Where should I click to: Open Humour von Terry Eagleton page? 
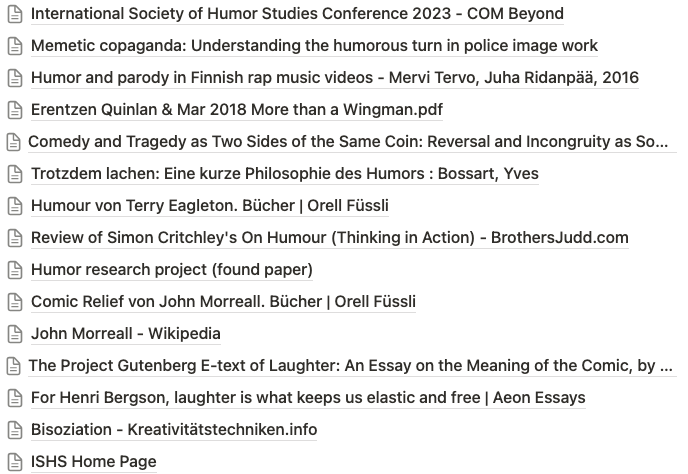pyautogui.click(x=209, y=205)
